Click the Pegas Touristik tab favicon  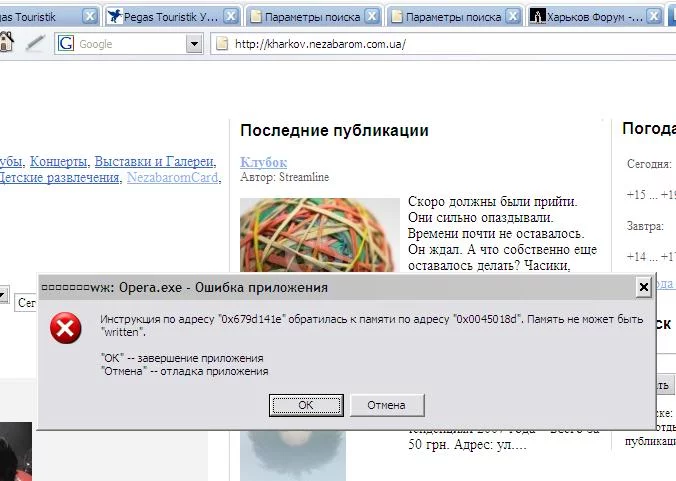tap(115, 16)
